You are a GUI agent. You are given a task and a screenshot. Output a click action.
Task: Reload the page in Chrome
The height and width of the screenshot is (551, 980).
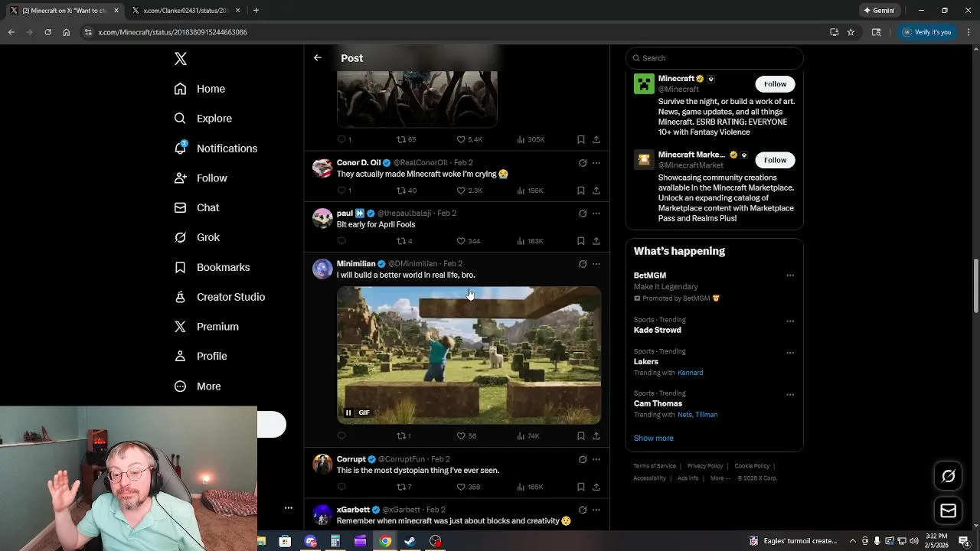(x=47, y=32)
